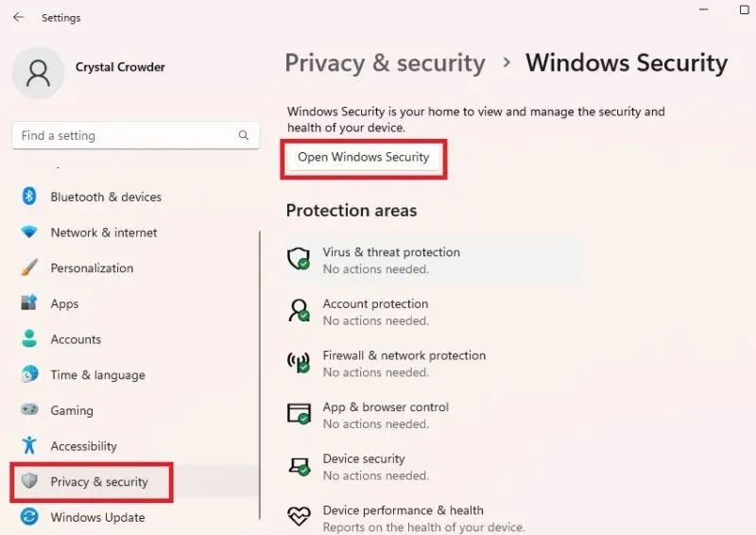This screenshot has width=756, height=535.
Task: Click the Device performance & health heart icon
Action: pyautogui.click(x=299, y=517)
